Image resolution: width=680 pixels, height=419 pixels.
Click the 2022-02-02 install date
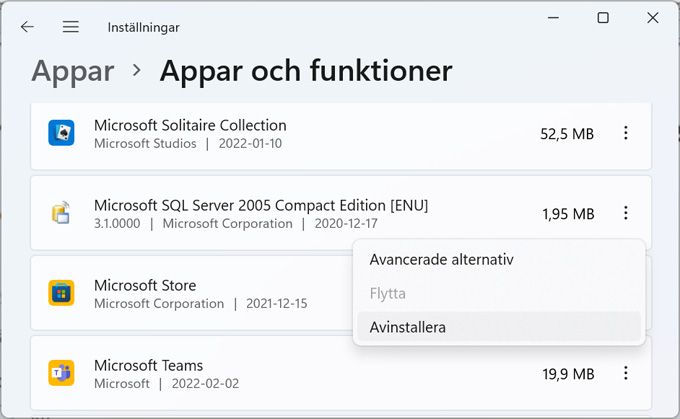(x=205, y=384)
